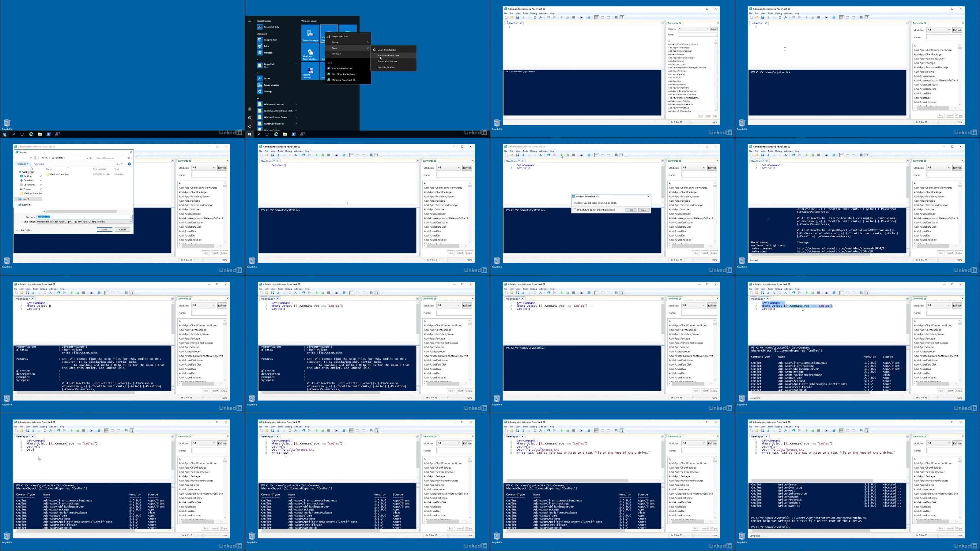Click the help question-mark icon in Save As

point(129,164)
